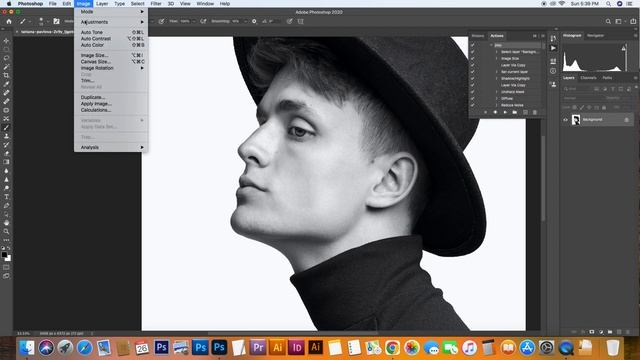Open the smoothing options gear icon

(254, 21)
